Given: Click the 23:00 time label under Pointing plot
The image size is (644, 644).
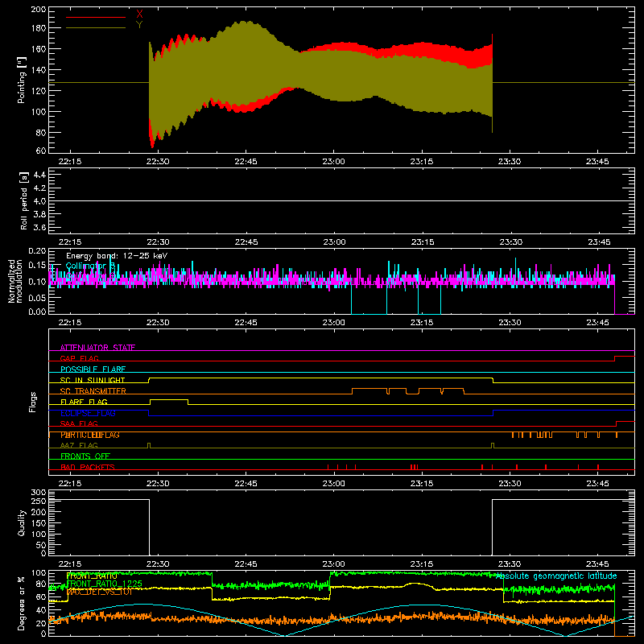Looking at the screenshot, I should click(x=333, y=162).
